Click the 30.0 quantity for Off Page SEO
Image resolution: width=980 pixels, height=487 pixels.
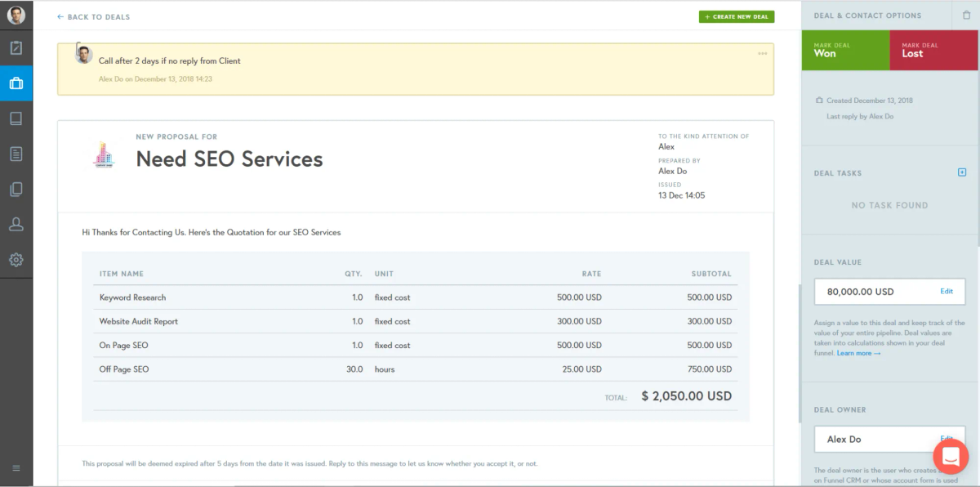354,369
